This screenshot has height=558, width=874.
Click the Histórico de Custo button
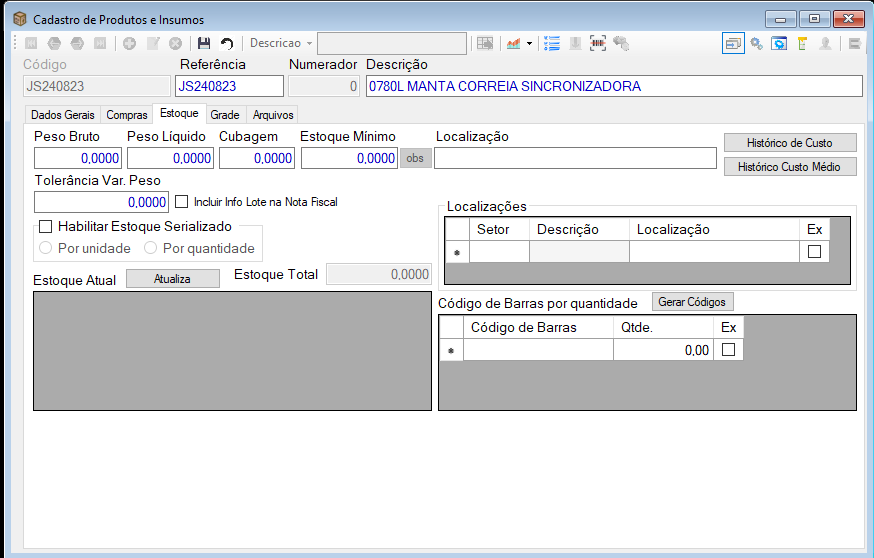pyautogui.click(x=790, y=143)
